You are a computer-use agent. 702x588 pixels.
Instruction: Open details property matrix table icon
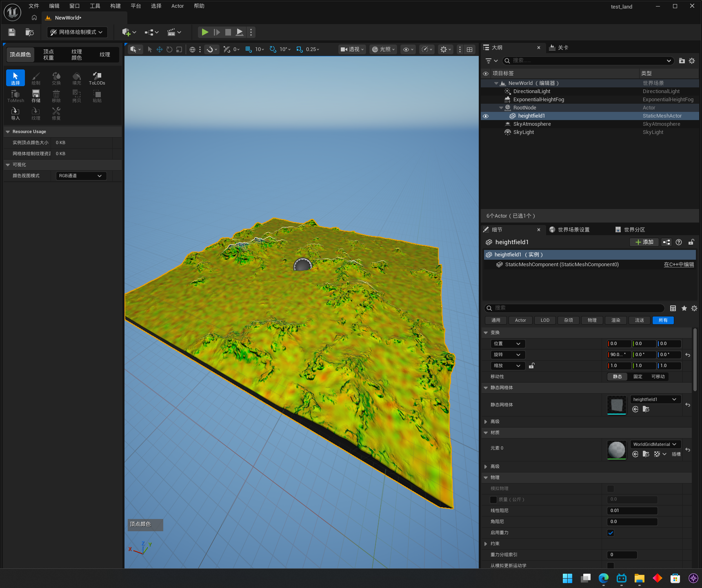pos(673,308)
